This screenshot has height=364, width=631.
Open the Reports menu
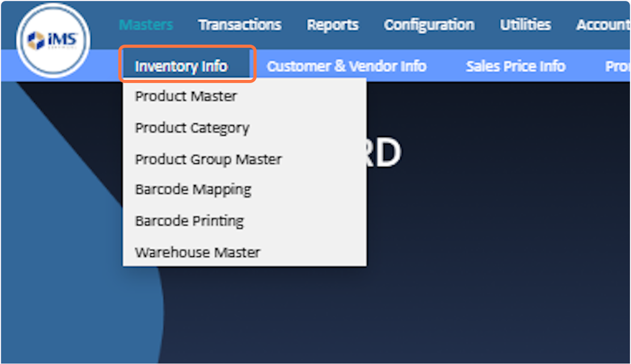click(x=332, y=25)
